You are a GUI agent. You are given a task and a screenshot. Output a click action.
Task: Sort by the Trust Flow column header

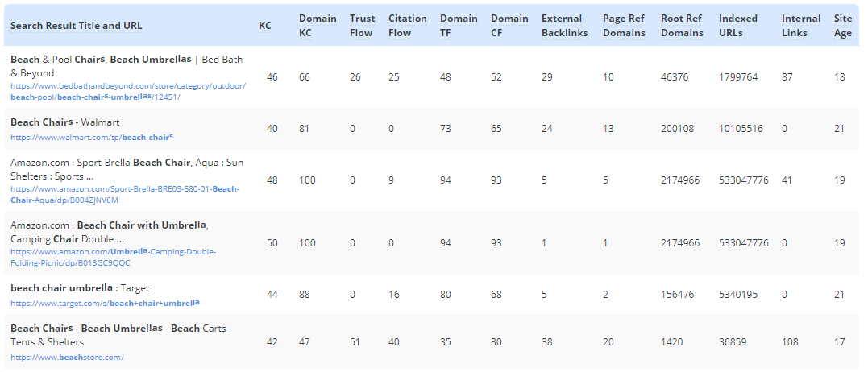(361, 26)
